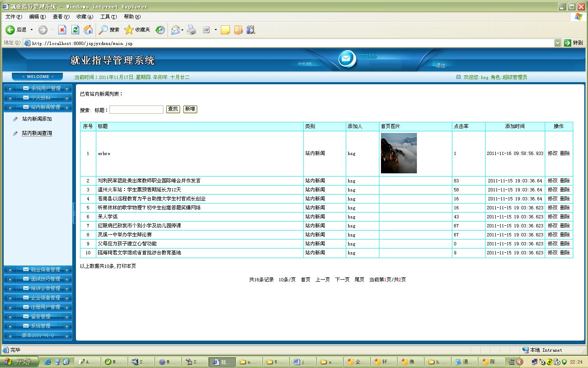The width and height of the screenshot is (588, 368).
Task: Click the pencil icon beside 站内新闻查询
Action: pyautogui.click(x=15, y=133)
